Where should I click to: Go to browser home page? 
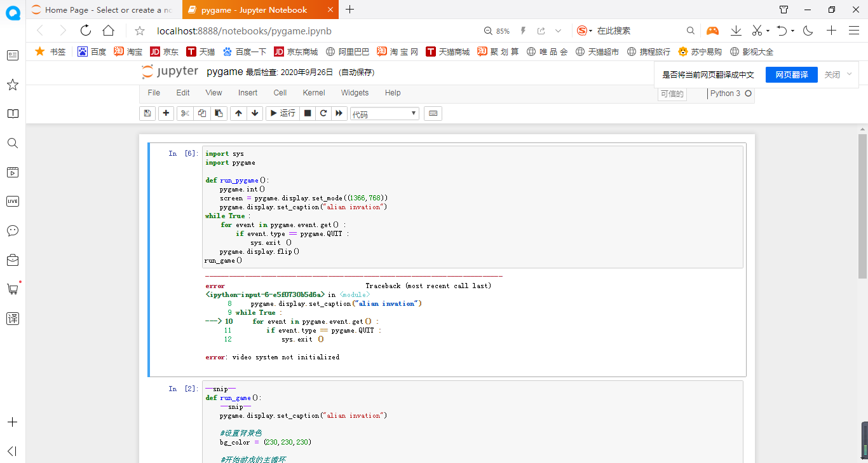click(x=109, y=31)
